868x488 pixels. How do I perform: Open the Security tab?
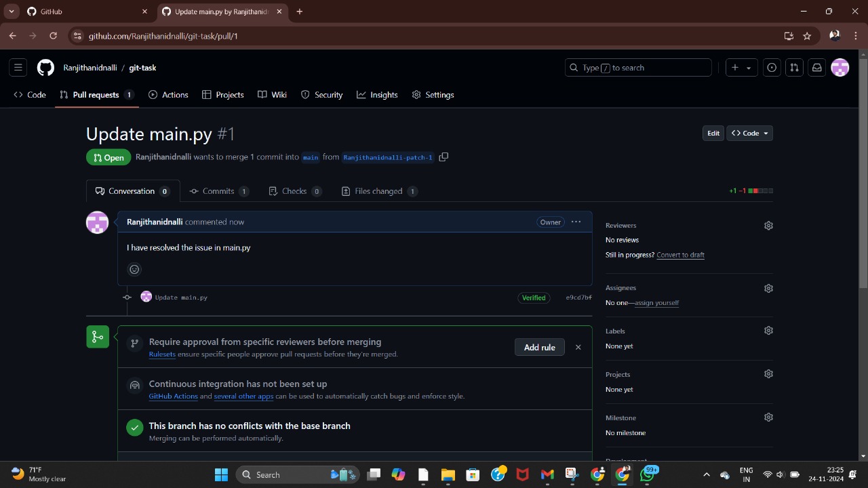(x=322, y=95)
